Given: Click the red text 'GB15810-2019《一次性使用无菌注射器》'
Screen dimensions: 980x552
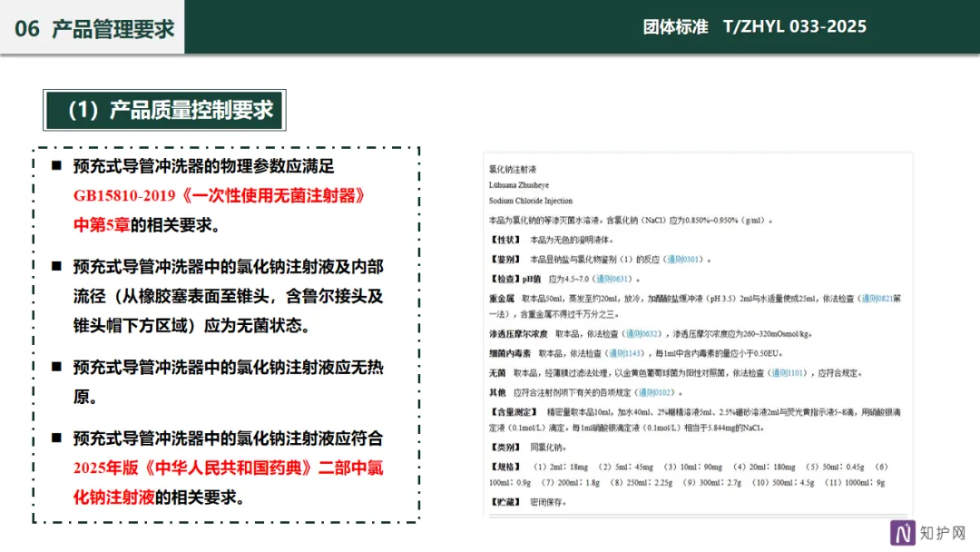Looking at the screenshot, I should pos(220,196).
